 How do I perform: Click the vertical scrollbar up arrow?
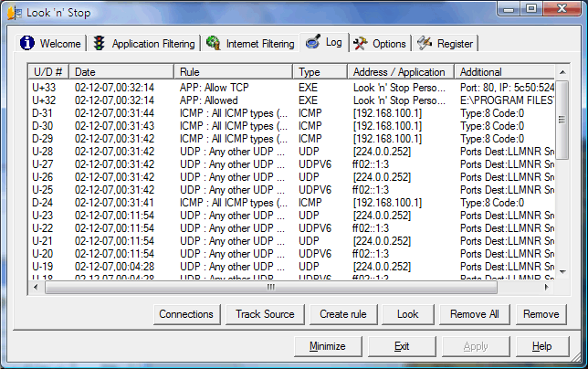pyautogui.click(x=562, y=72)
